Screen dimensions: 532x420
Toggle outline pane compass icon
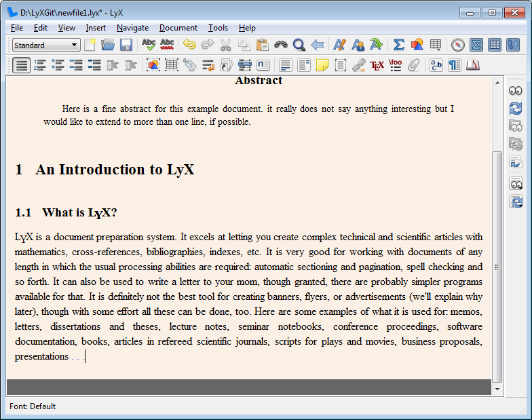click(x=457, y=45)
